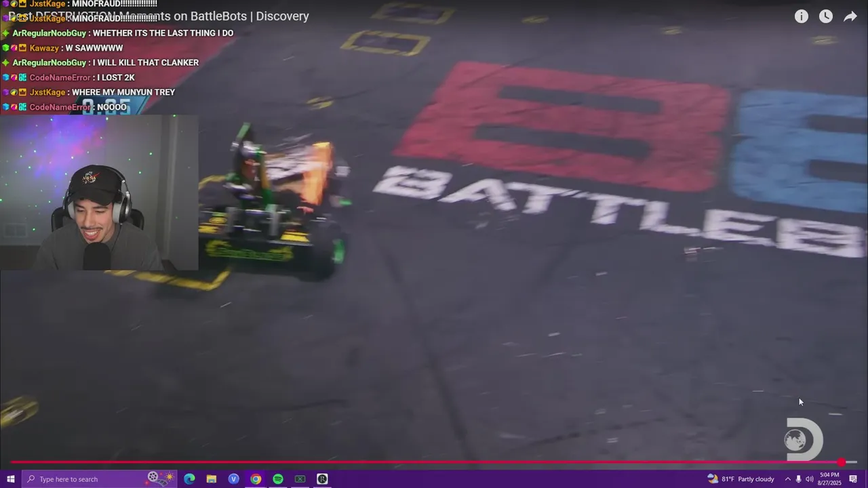This screenshot has width=868, height=488.
Task: Open the R app on taskbar
Action: pos(322,479)
